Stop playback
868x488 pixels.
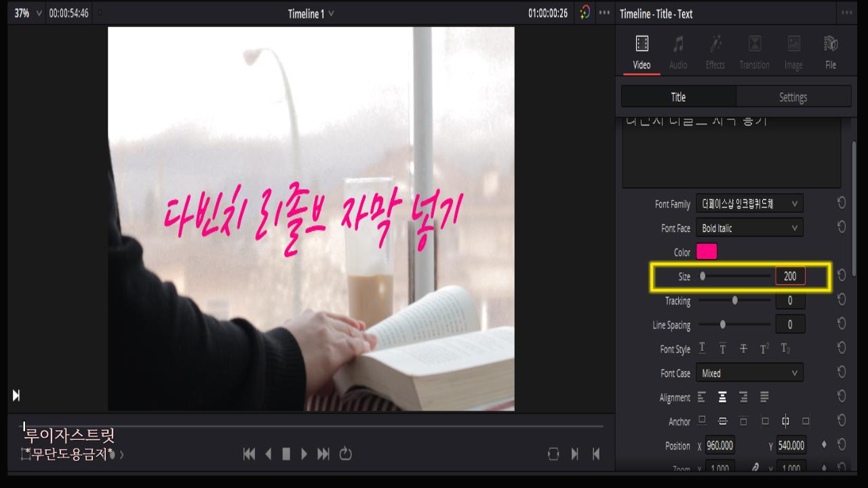tap(286, 454)
